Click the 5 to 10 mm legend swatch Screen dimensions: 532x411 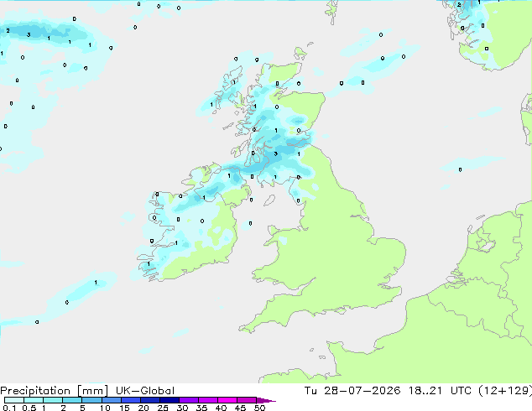click(x=92, y=400)
